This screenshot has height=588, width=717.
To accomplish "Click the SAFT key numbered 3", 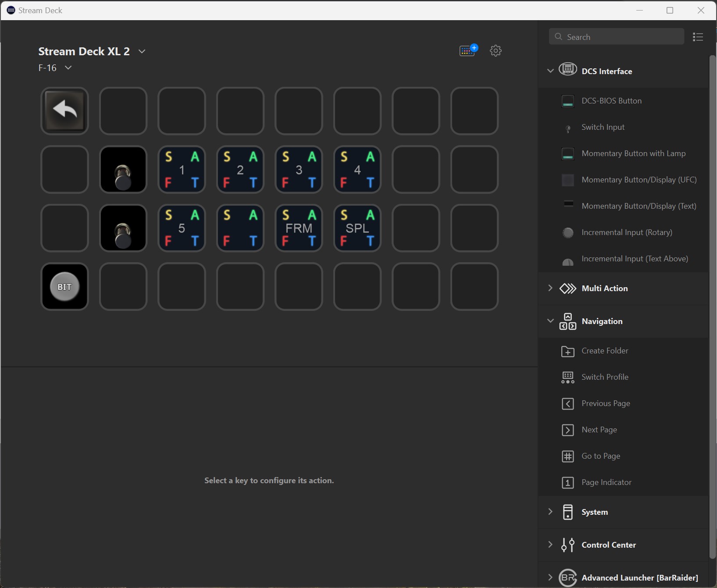I will point(299,170).
